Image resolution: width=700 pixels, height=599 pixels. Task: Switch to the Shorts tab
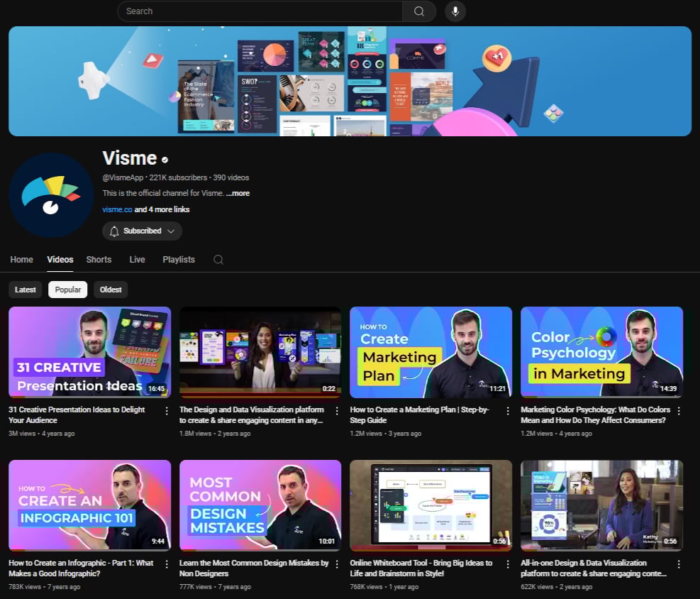click(99, 260)
